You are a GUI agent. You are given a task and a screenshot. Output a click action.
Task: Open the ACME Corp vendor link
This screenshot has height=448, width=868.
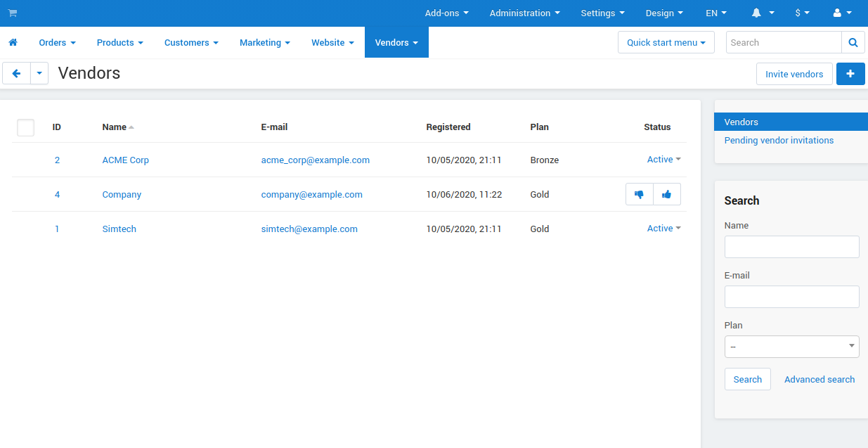[126, 160]
